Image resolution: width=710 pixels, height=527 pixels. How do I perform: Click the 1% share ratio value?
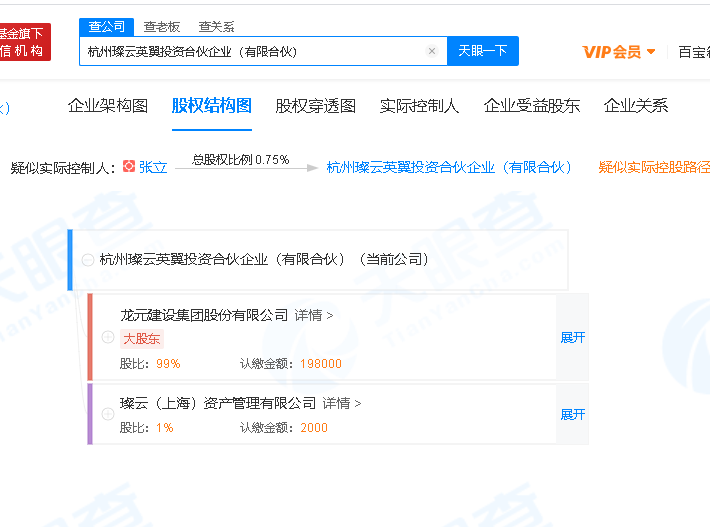(165, 428)
